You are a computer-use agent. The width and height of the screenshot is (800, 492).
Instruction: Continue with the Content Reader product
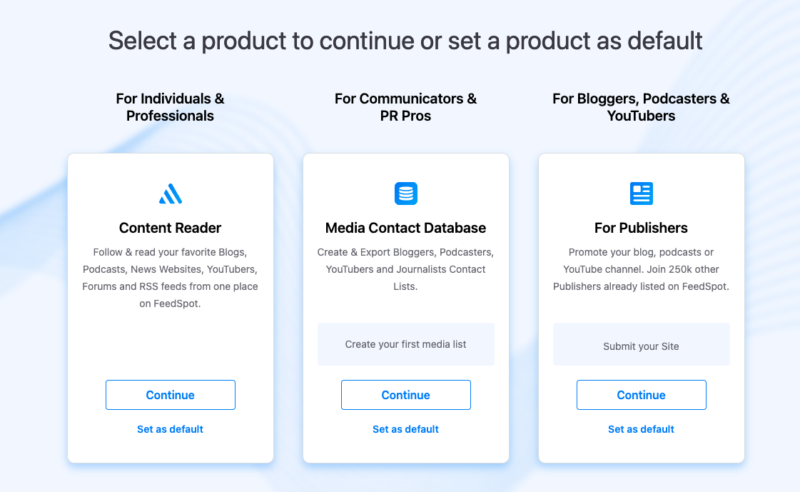(x=170, y=395)
